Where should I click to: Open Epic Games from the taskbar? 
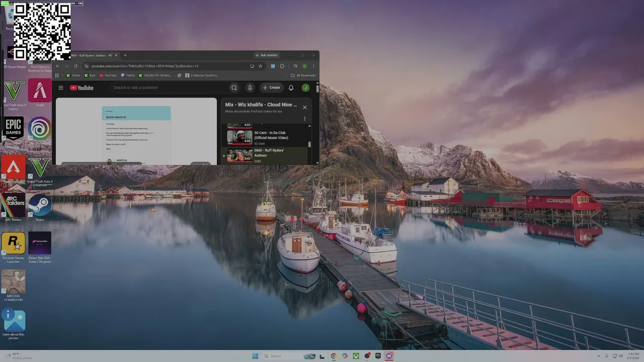pyautogui.click(x=378, y=356)
